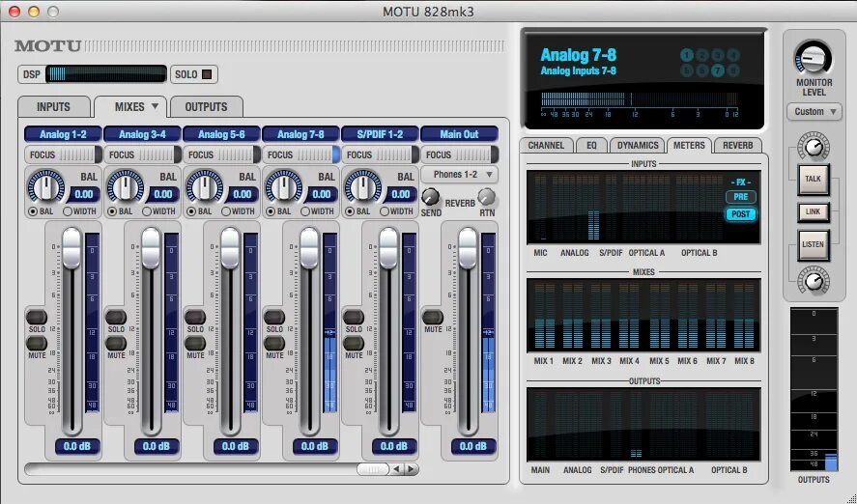Click the Reverb SEND knob
This screenshot has width=857, height=504.
(x=431, y=197)
